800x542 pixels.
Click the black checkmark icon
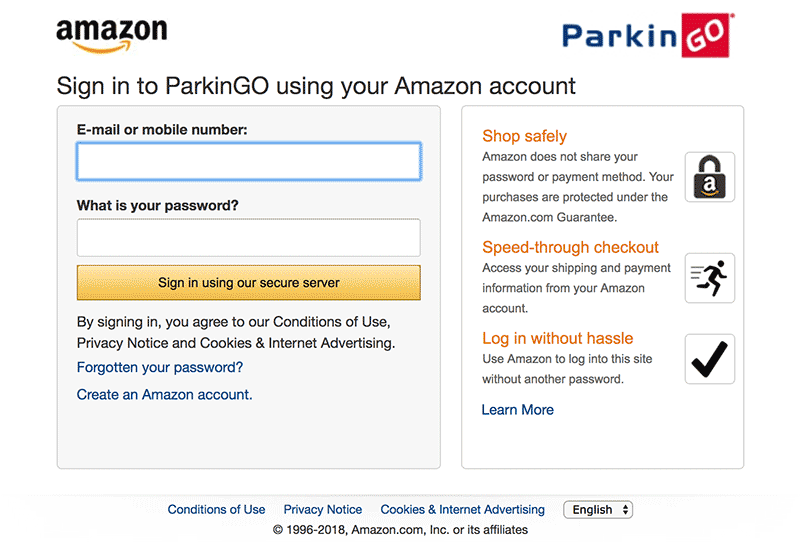click(709, 359)
